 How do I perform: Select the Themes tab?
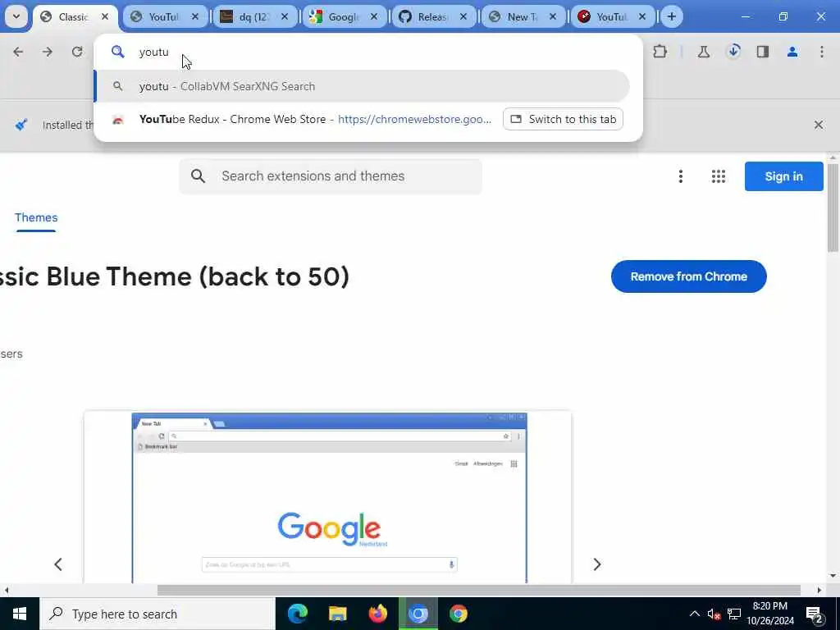(x=36, y=217)
